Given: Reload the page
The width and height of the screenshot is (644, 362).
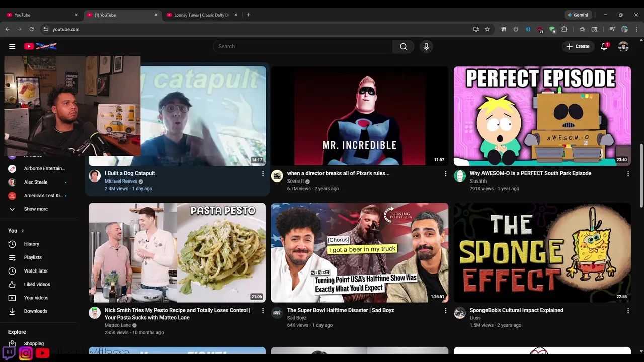Looking at the screenshot, I should pyautogui.click(x=32, y=29).
